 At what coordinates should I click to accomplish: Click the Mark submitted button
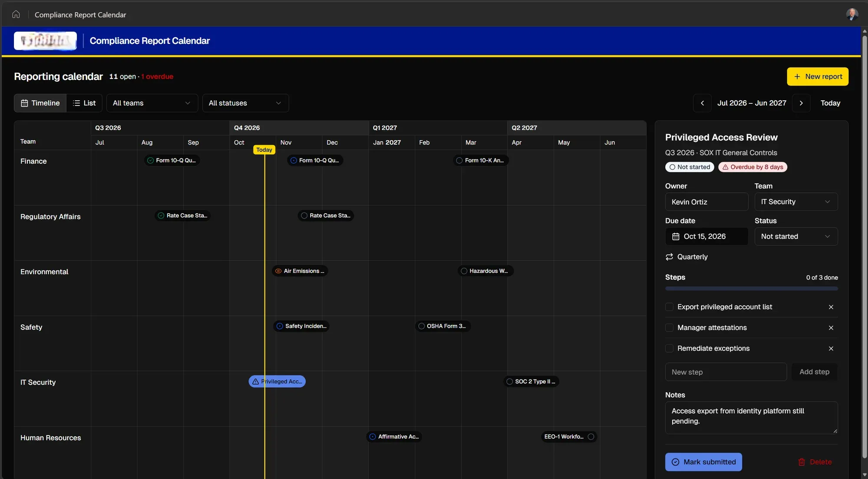click(703, 462)
